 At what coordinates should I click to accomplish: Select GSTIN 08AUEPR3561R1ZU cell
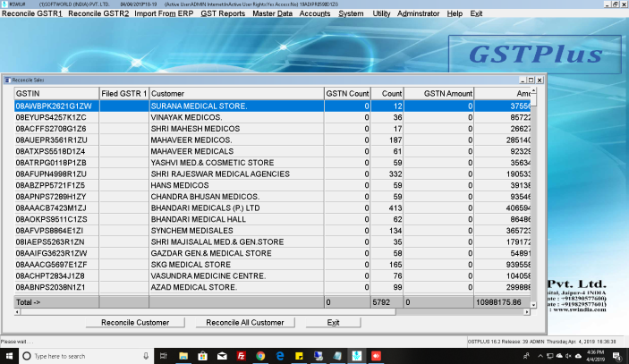coord(56,140)
